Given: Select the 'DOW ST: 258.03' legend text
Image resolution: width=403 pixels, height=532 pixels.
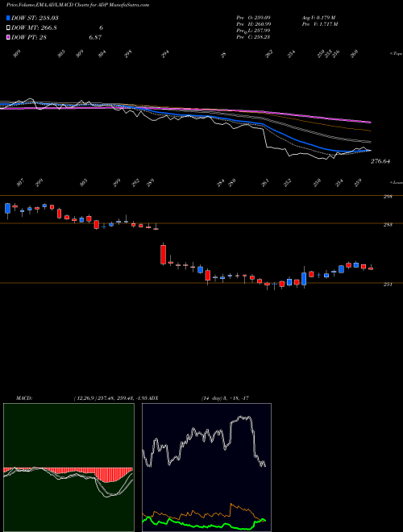Looking at the screenshot, I should 35,18.
